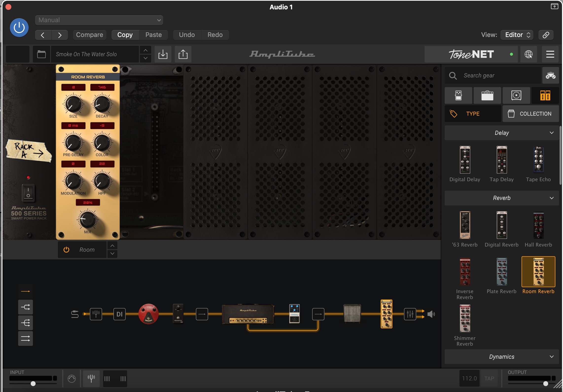Viewport: 563px width, 392px height.
Task: Select the speaker cabinet in signal chain
Action: pyautogui.click(x=352, y=314)
